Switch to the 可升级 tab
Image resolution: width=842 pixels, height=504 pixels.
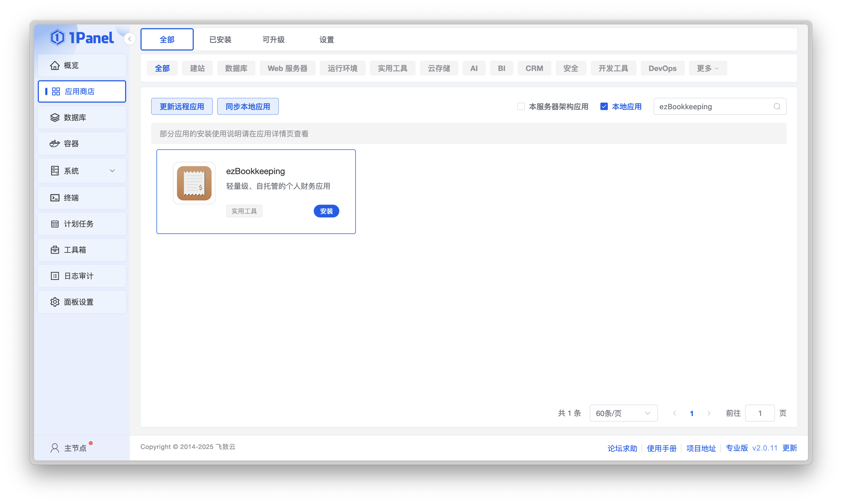(x=273, y=40)
